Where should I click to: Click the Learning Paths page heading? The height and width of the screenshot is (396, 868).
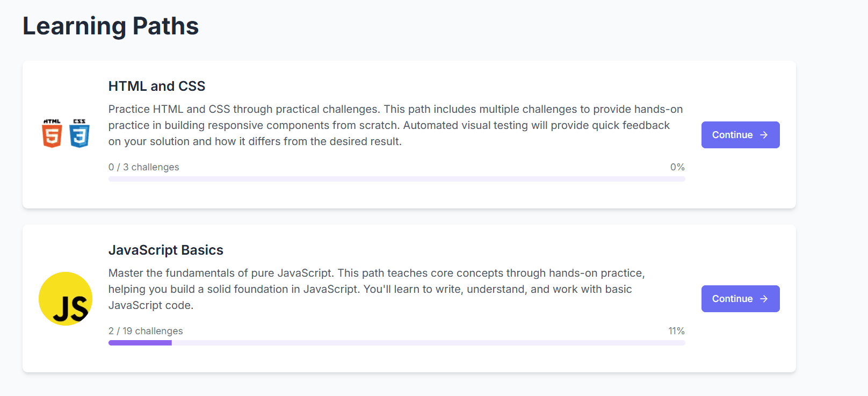pyautogui.click(x=111, y=26)
